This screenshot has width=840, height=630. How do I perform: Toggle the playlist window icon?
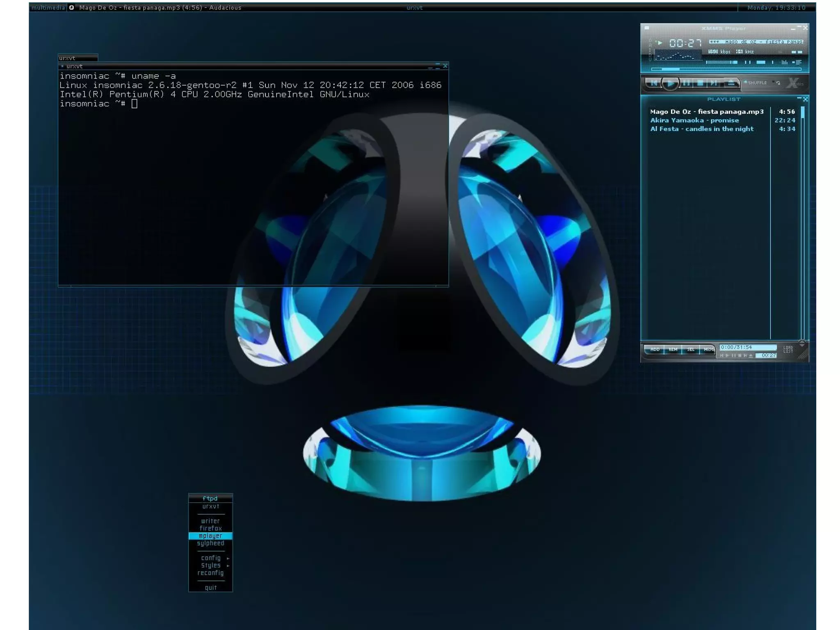797,62
